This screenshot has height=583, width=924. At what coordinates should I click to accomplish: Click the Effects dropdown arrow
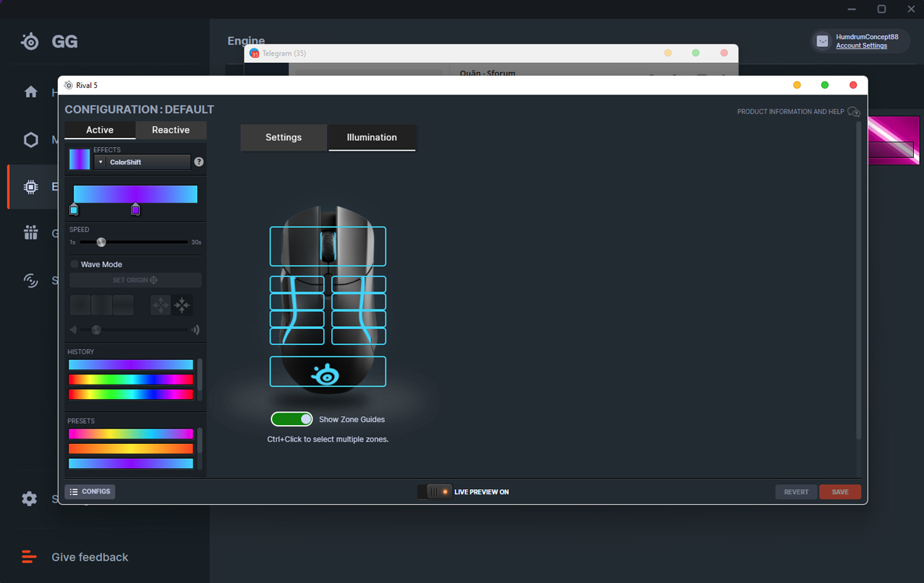pyautogui.click(x=100, y=162)
